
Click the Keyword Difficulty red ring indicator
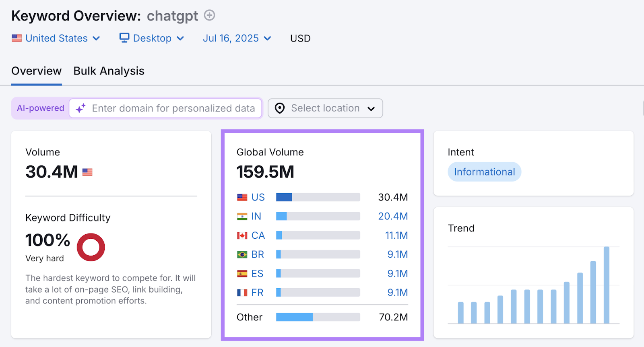(x=91, y=247)
